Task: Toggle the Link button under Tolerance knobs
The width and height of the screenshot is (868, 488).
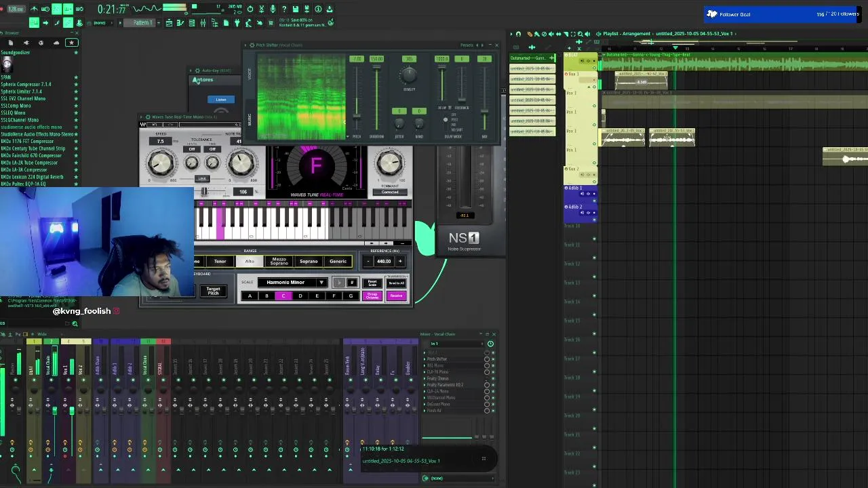Action: 202,179
